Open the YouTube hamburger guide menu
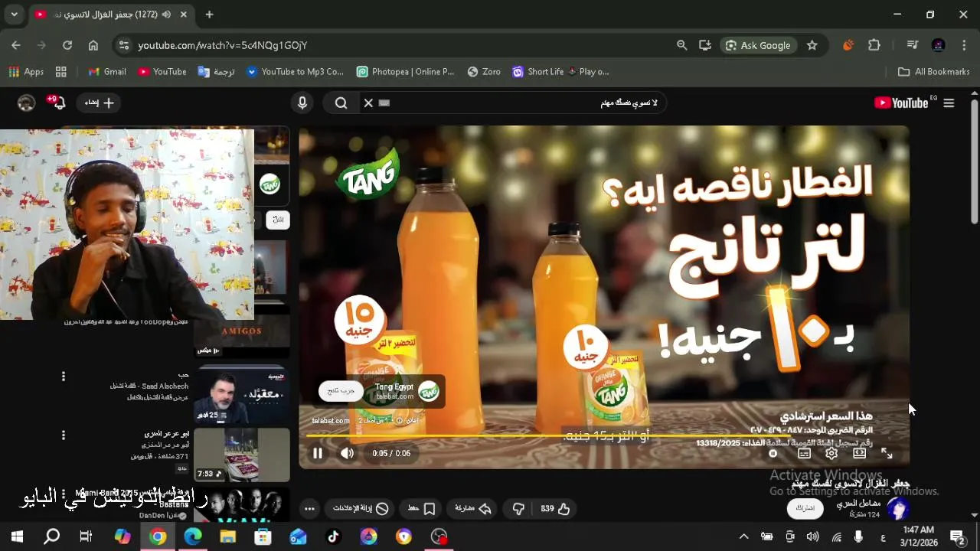The image size is (980, 551). tap(949, 103)
